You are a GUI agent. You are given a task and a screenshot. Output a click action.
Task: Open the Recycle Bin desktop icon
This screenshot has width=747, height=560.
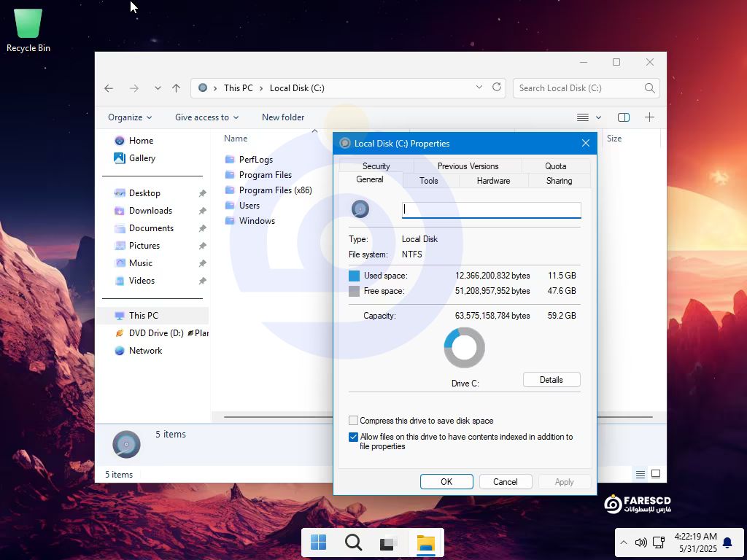[28, 29]
